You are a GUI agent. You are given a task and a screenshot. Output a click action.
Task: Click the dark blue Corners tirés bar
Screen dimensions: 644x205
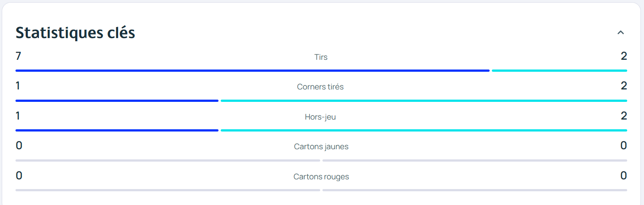pos(117,101)
